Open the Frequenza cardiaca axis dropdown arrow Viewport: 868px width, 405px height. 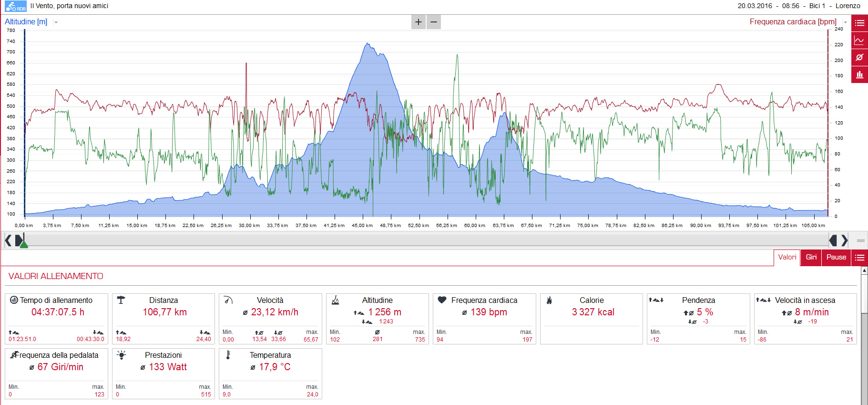tap(846, 22)
